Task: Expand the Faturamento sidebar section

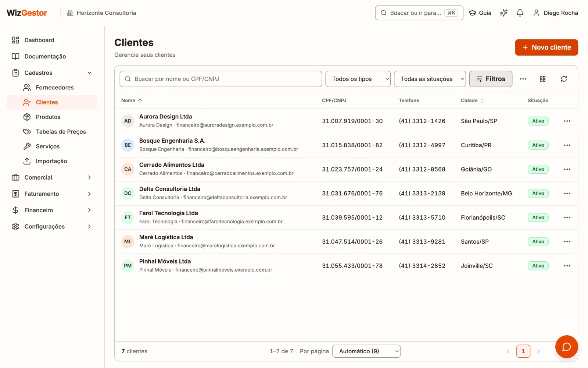Action: pyautogui.click(x=52, y=194)
